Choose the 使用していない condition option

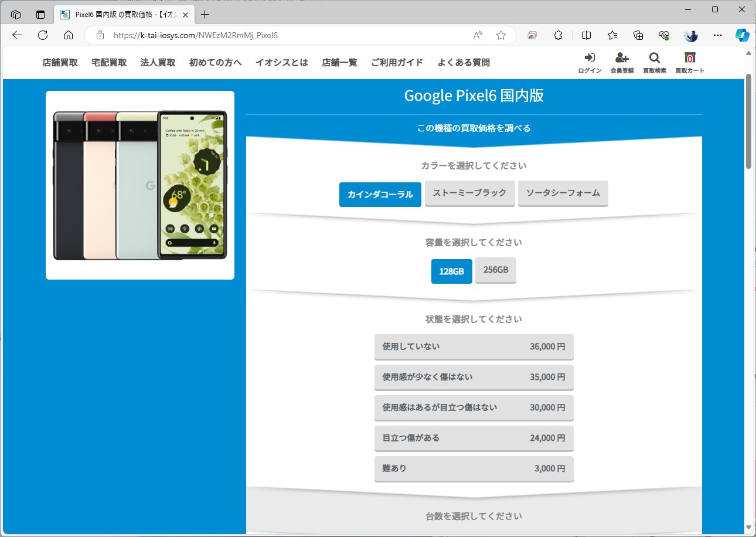click(x=474, y=346)
